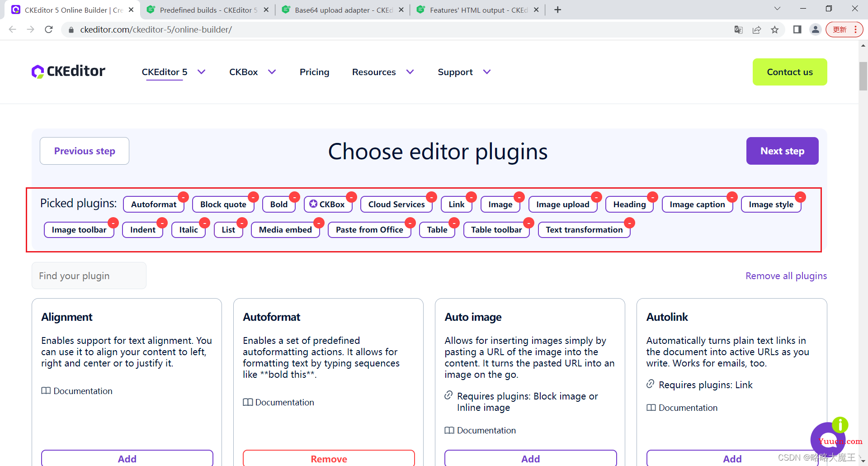This screenshot has height=466, width=868.
Task: Remove Image toolbar plugin red minus
Action: click(x=113, y=223)
